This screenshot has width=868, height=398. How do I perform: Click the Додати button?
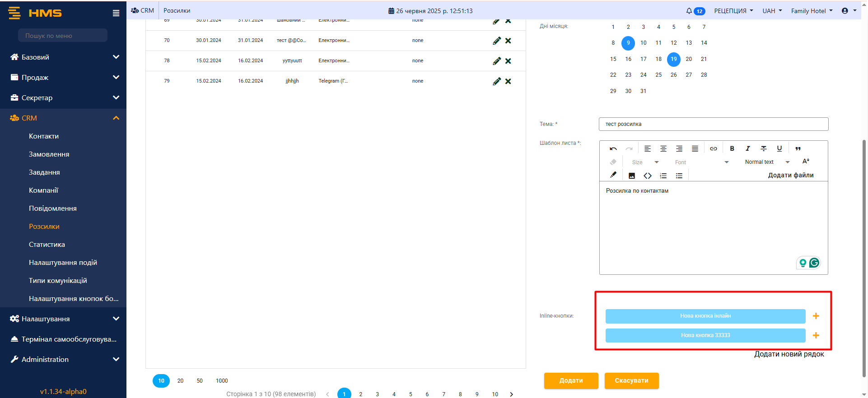click(571, 380)
